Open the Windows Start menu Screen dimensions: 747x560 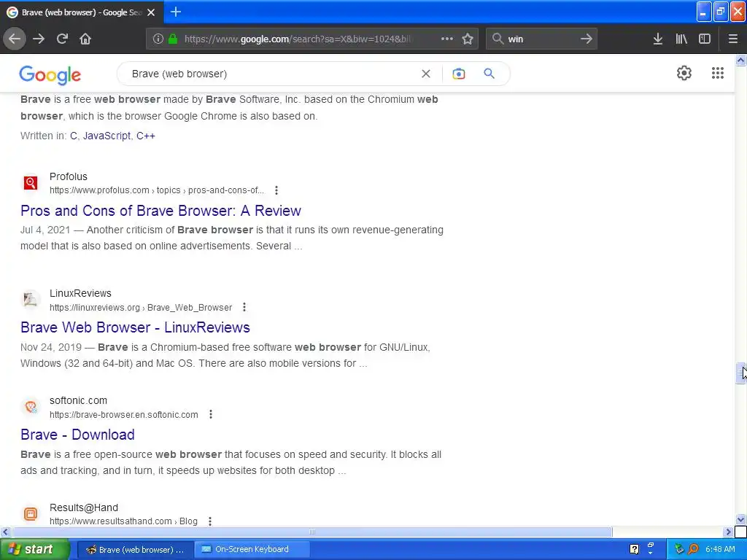[x=34, y=550]
